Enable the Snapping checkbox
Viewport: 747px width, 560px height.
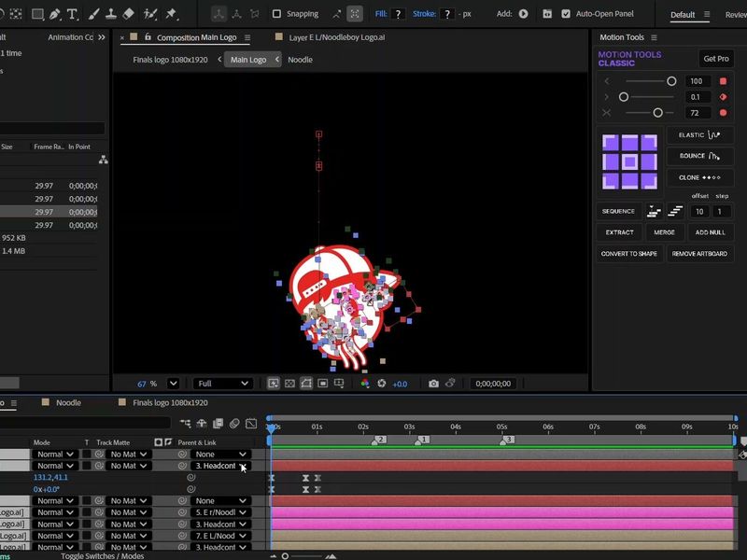pos(276,14)
